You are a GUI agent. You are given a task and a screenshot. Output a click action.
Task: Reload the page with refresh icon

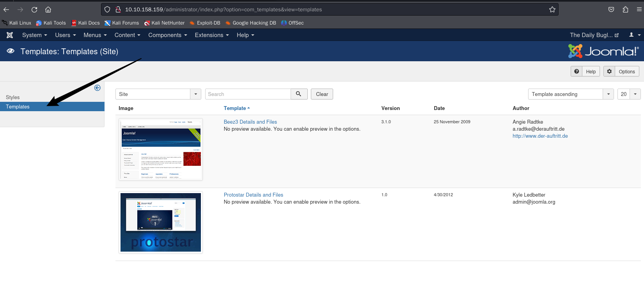pyautogui.click(x=34, y=9)
